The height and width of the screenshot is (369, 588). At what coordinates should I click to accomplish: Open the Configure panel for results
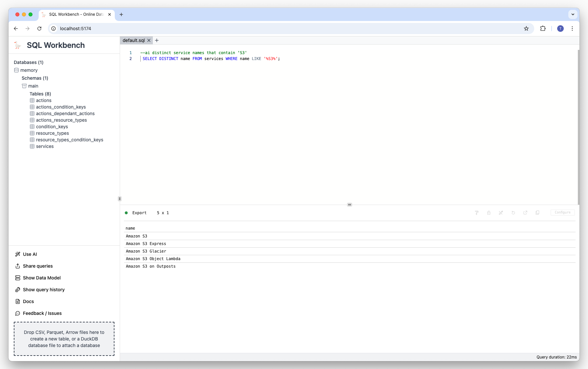(x=562, y=213)
